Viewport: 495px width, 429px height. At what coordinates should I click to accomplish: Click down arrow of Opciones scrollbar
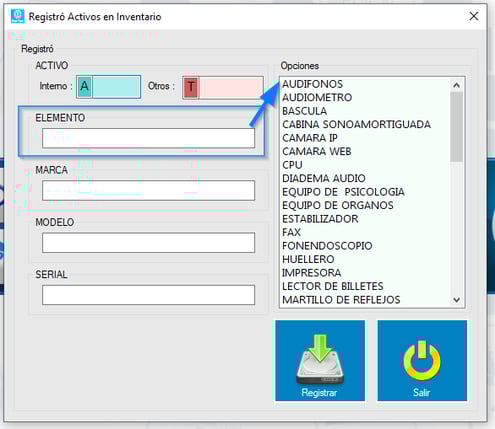[456, 300]
